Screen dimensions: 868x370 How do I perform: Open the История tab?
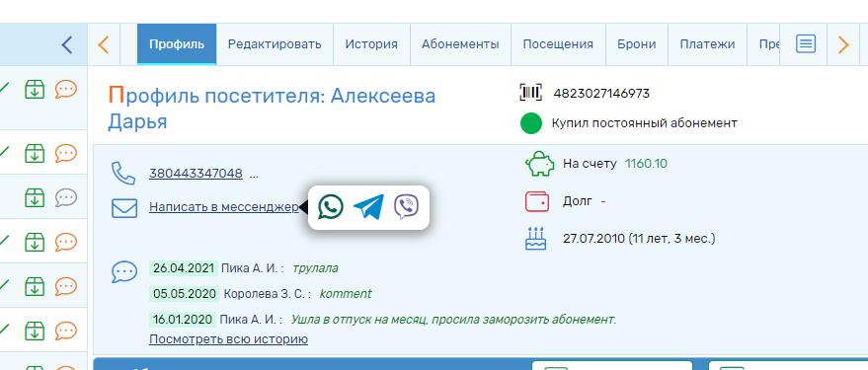click(371, 44)
